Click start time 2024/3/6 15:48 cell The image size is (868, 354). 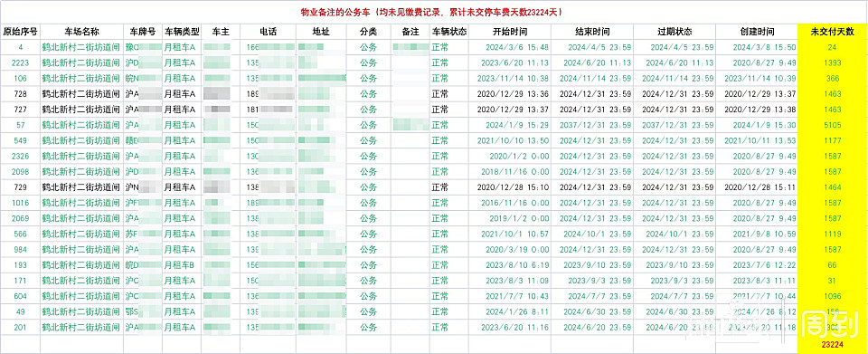509,48
